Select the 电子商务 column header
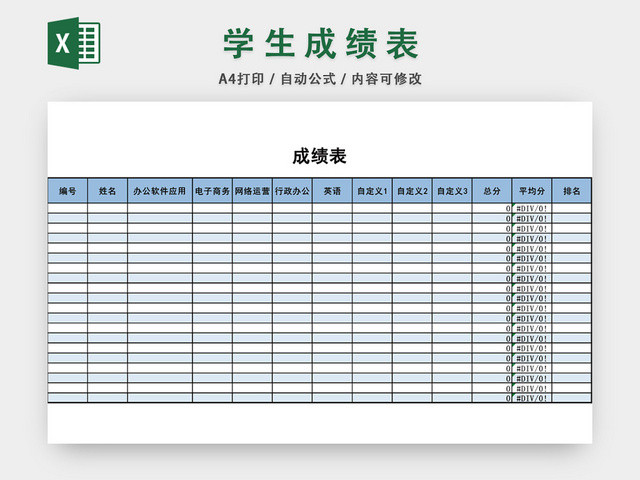 coord(212,191)
